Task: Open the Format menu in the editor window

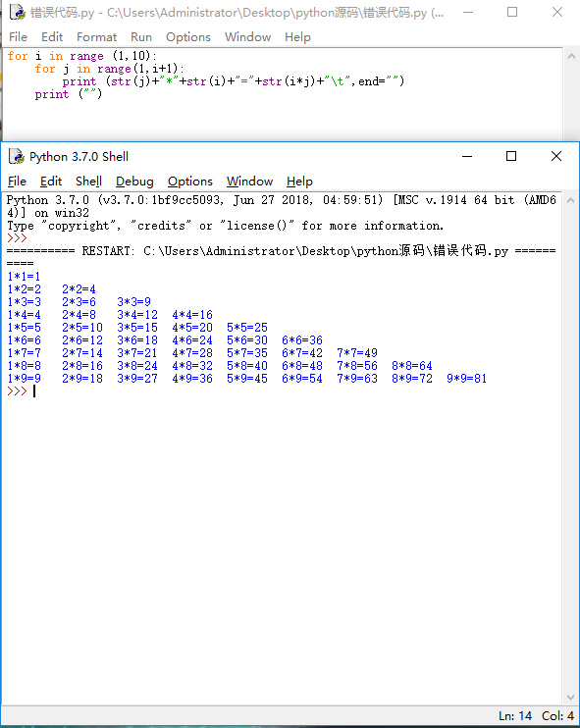Action: [x=96, y=37]
